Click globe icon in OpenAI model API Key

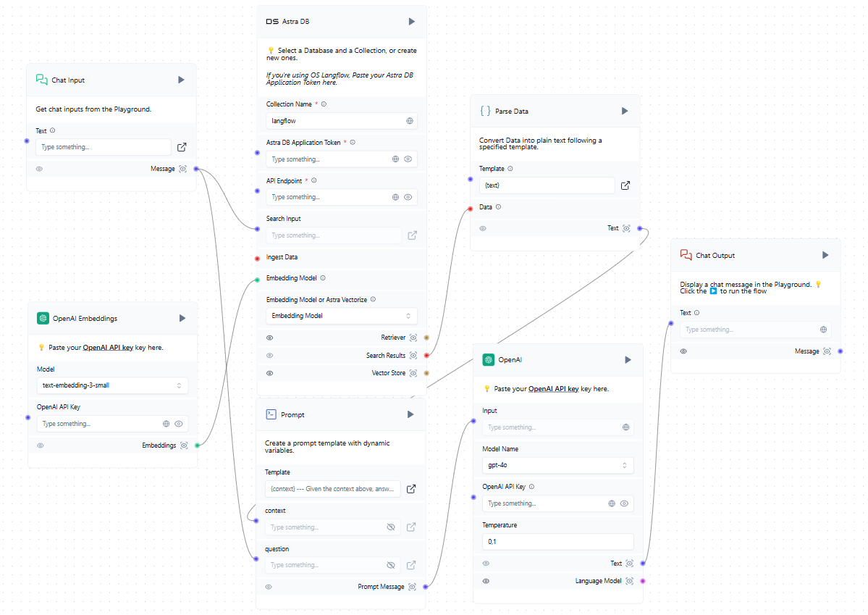612,503
